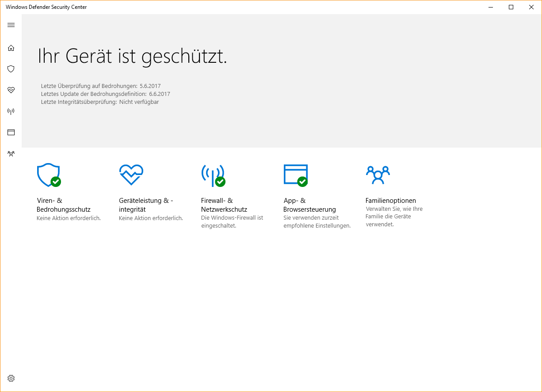Click 'Letztes Update der Bedrohungsdefinition: 6.6.2017'
Screen dimensions: 542x392
click(x=105, y=94)
